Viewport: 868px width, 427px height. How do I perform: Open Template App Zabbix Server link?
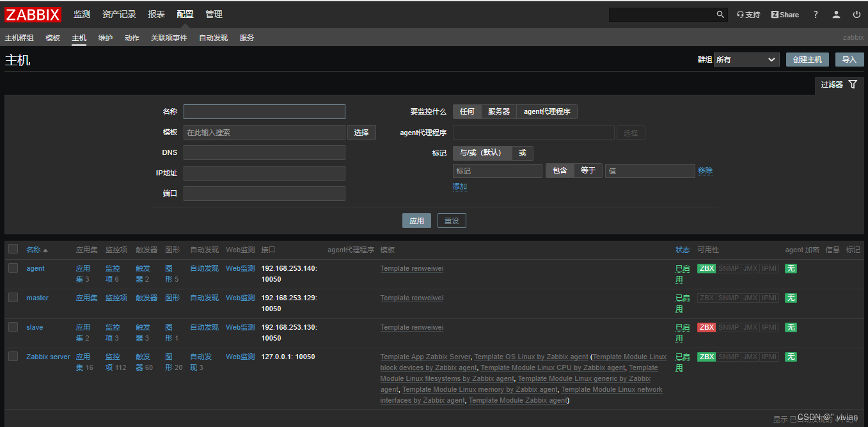425,357
